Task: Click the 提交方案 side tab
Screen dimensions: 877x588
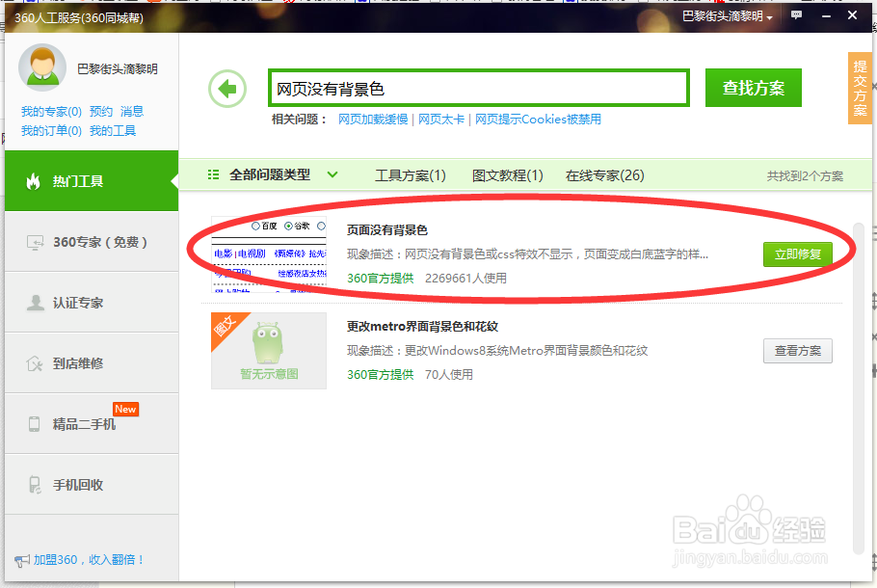Action: tap(860, 89)
